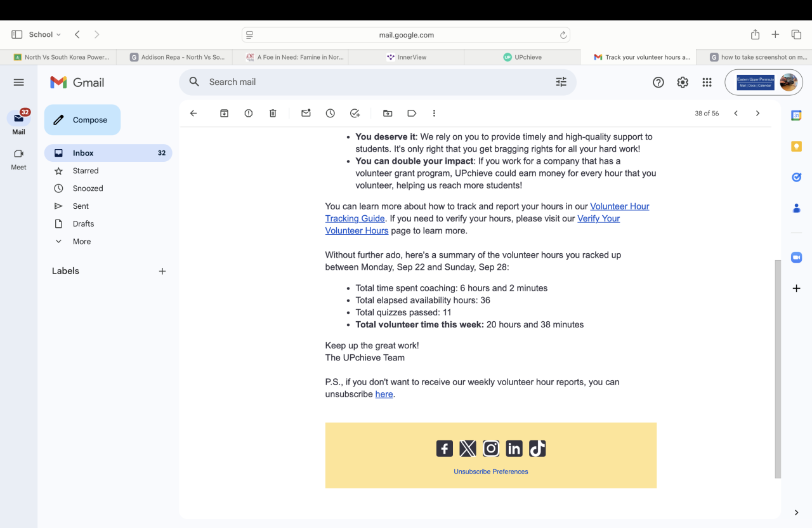Open UPchieve X social icon
Screen dimensions: 812x528
pos(468,449)
